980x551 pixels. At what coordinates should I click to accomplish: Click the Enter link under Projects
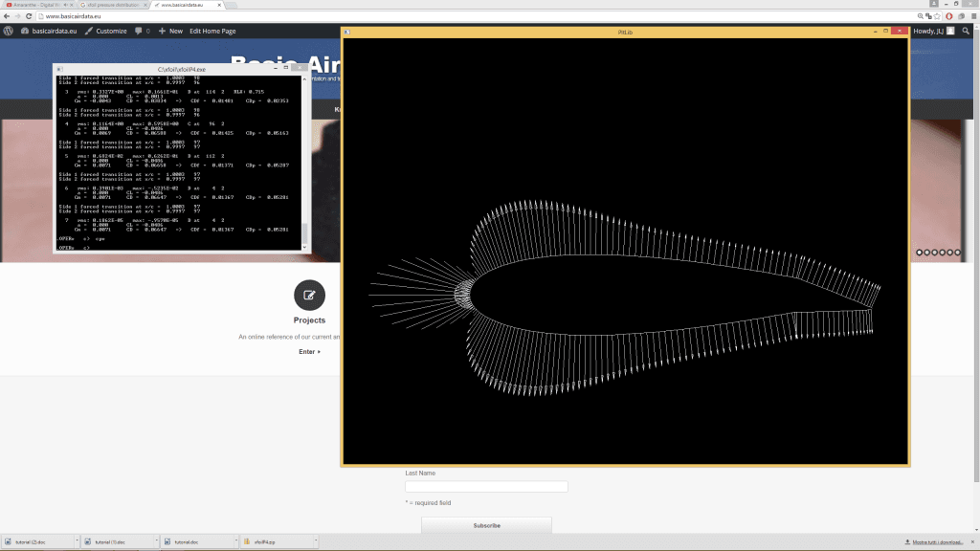pyautogui.click(x=309, y=352)
